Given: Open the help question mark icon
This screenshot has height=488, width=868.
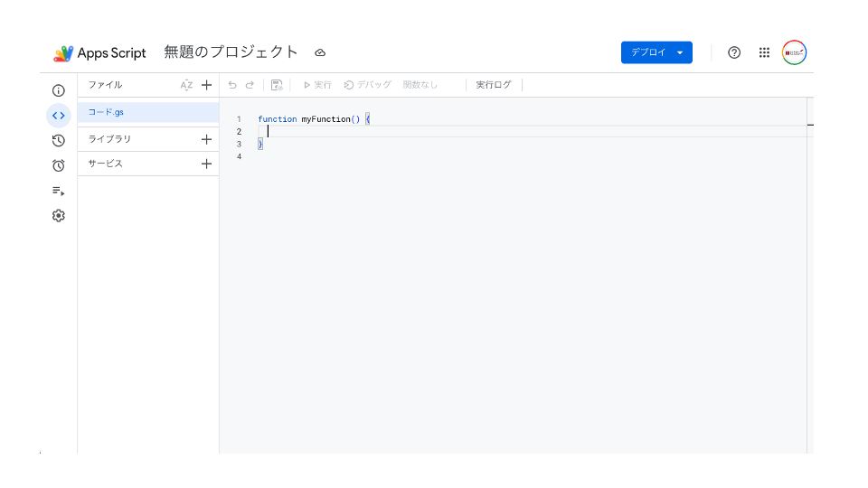Looking at the screenshot, I should (x=734, y=52).
